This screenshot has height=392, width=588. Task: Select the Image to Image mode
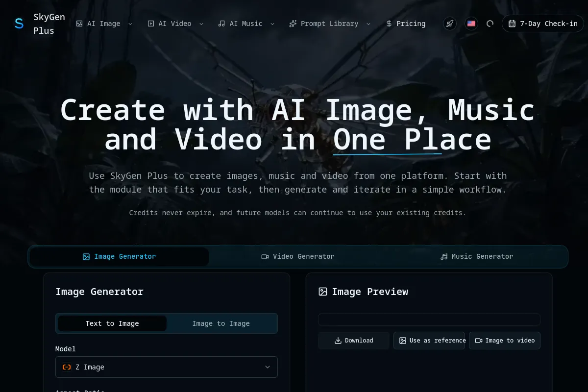pos(221,323)
